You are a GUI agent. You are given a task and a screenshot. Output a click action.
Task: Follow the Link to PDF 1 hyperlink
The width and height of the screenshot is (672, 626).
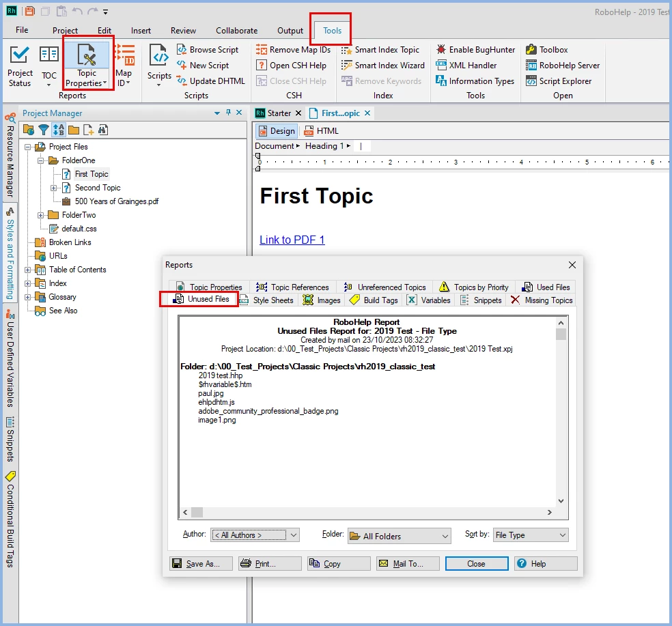tap(292, 240)
